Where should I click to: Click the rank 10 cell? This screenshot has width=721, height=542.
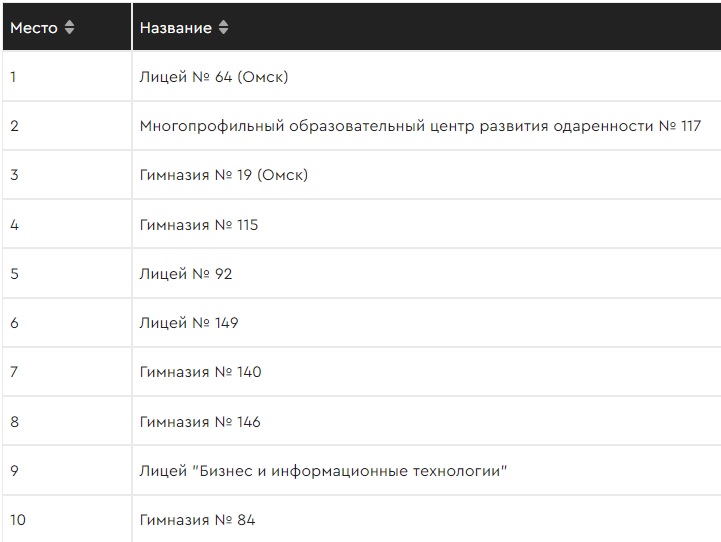pos(18,520)
